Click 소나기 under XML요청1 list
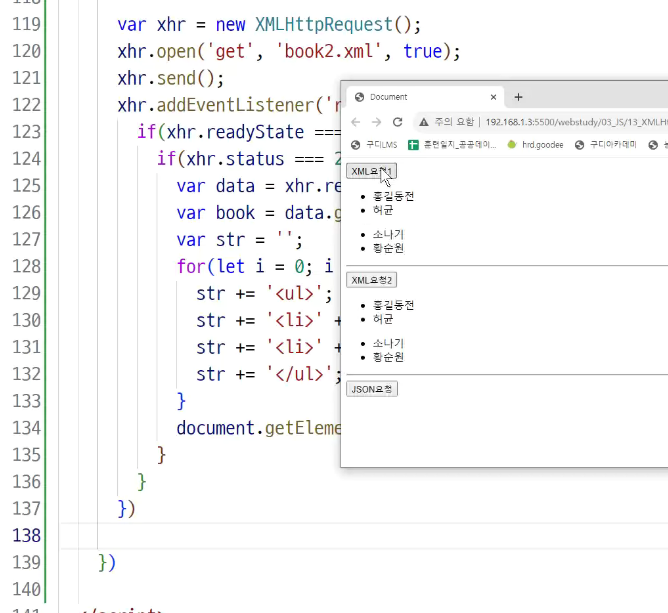 pos(388,234)
